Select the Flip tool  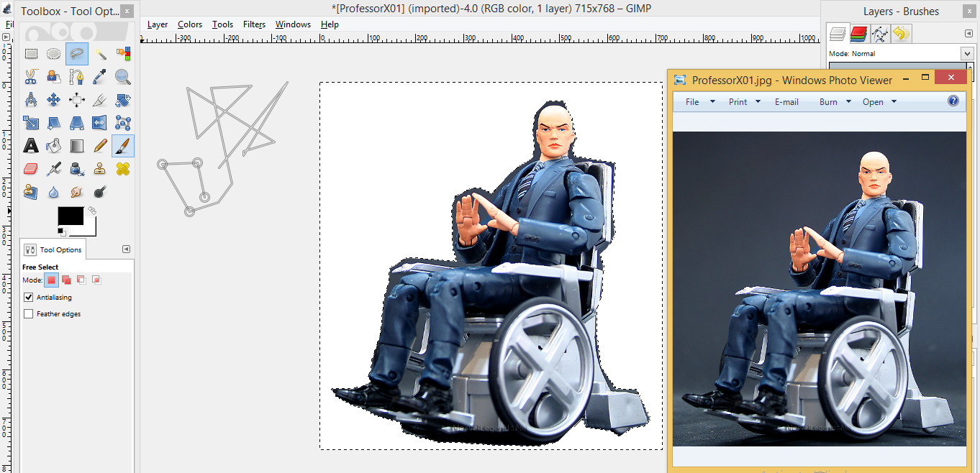pos(100,123)
